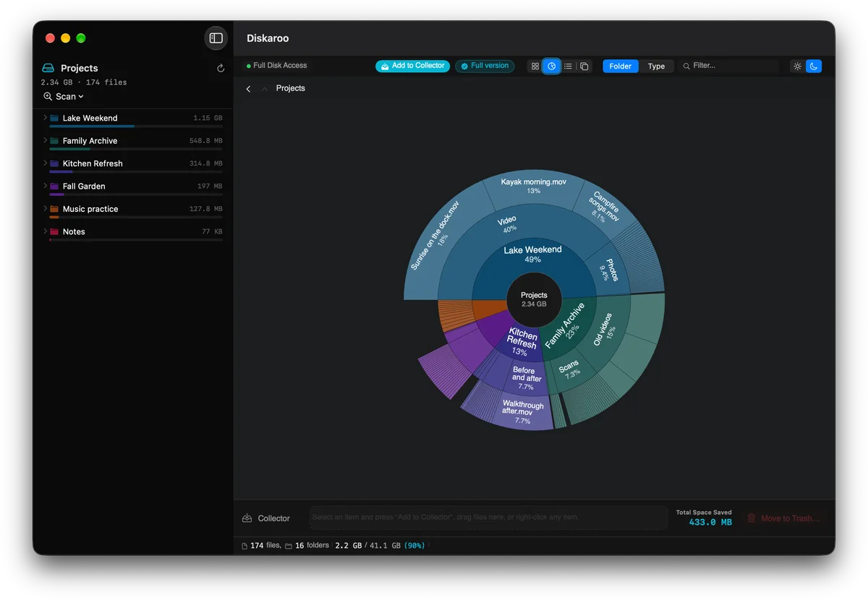Click the Projects disk drive icon
Screen dimensions: 868x600
pos(48,68)
